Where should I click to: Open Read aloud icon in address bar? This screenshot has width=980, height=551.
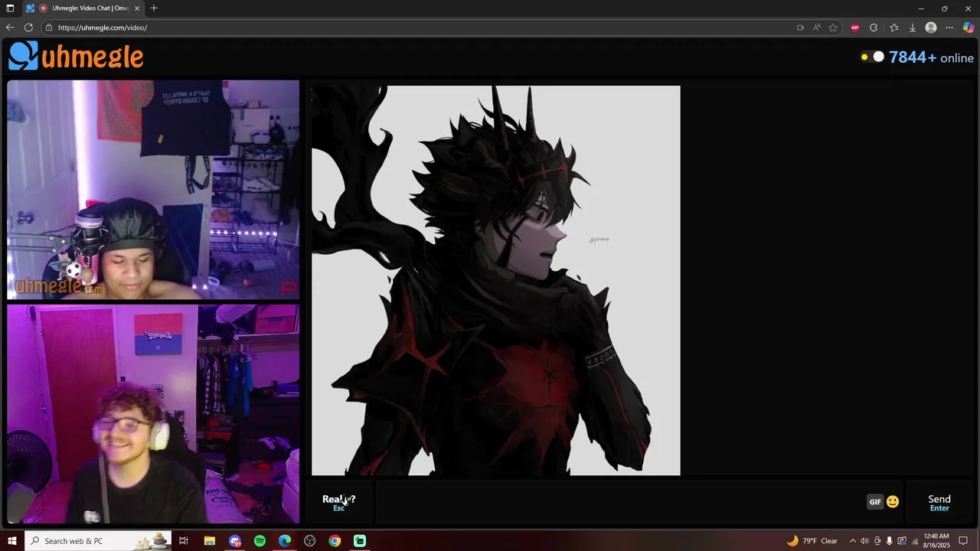tap(817, 28)
